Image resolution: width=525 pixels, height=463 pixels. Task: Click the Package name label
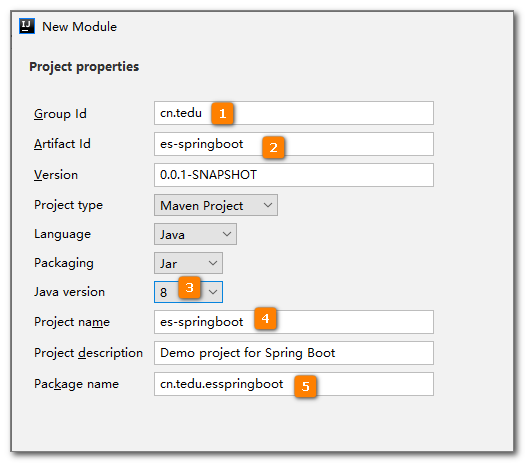coord(76,384)
